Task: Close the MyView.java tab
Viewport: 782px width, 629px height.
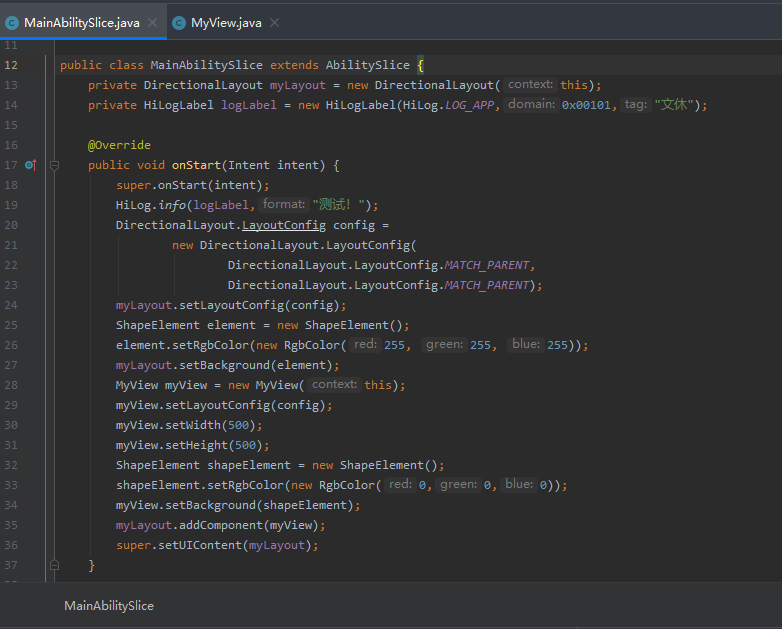Action: (274, 23)
